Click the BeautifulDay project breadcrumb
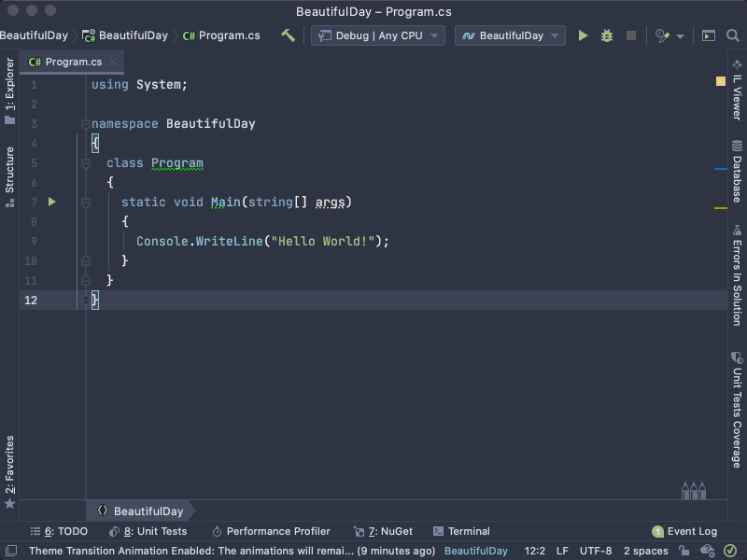Screen dimensions: 747x560 tap(125, 35)
